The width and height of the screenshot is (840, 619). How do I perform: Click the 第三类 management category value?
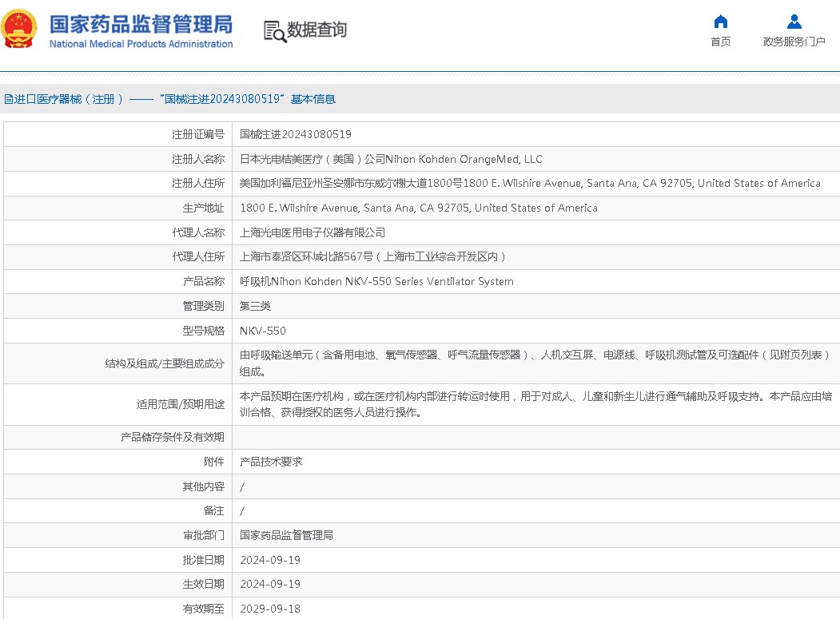click(256, 306)
